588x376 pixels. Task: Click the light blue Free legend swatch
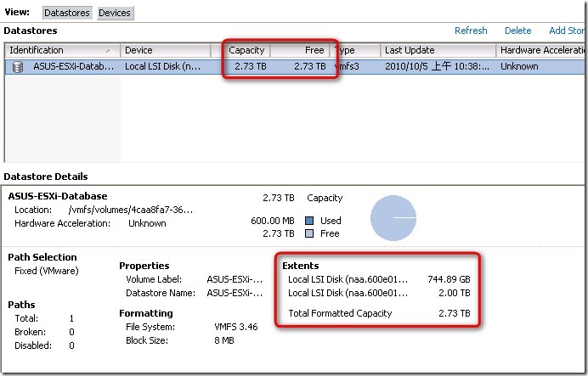pyautogui.click(x=309, y=233)
